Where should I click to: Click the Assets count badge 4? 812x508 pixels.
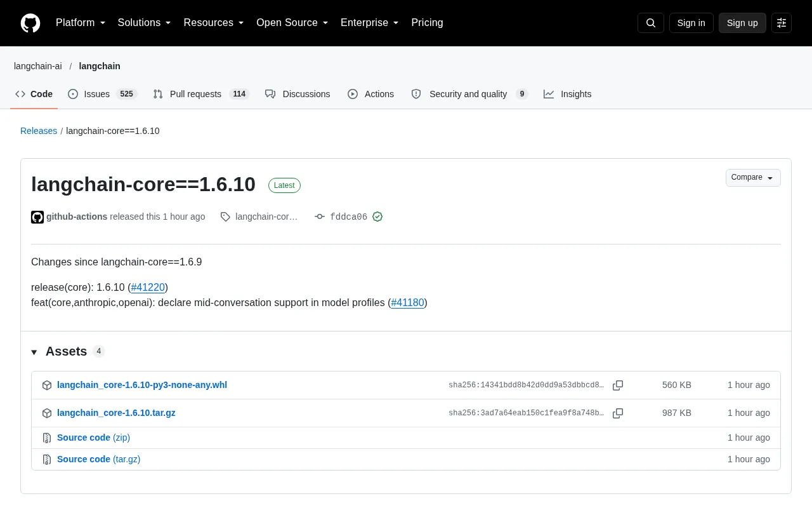pyautogui.click(x=98, y=351)
